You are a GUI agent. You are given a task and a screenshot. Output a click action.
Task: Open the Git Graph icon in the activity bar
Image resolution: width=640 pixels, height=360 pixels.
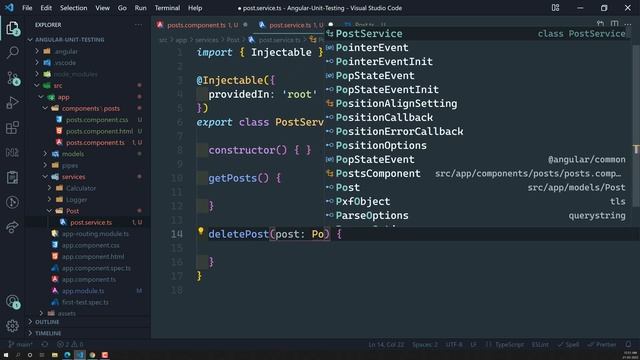point(12,202)
